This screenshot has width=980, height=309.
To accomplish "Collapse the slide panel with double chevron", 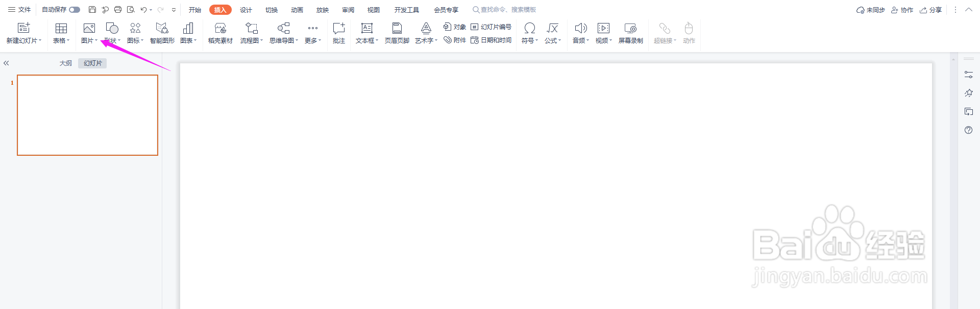I will 6,63.
